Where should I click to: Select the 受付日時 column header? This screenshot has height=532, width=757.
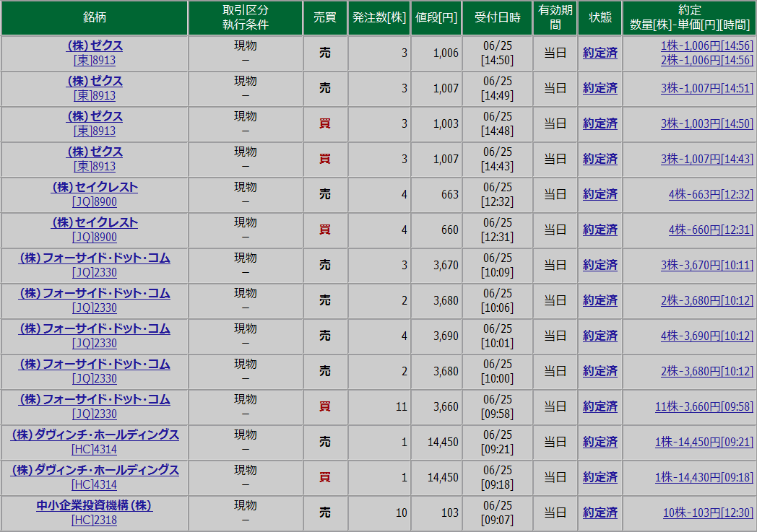497,18
